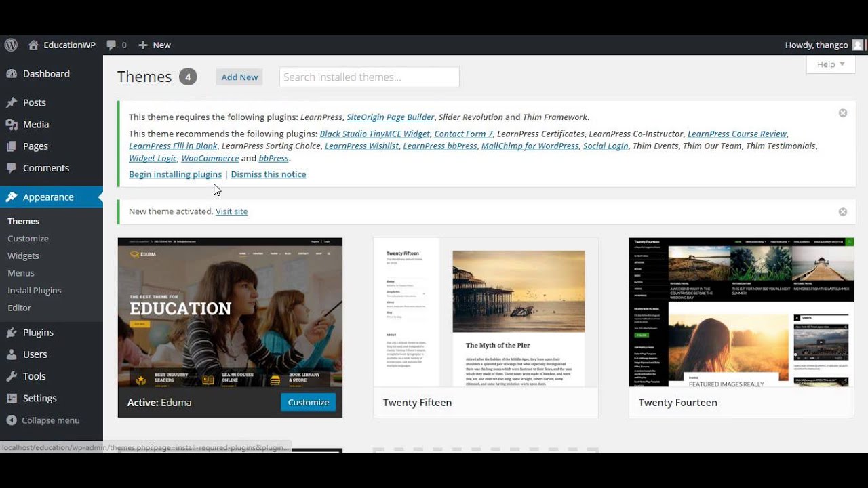Viewport: 868px width, 488px height.
Task: Click the home icon beside EducationWP
Action: [x=33, y=45]
